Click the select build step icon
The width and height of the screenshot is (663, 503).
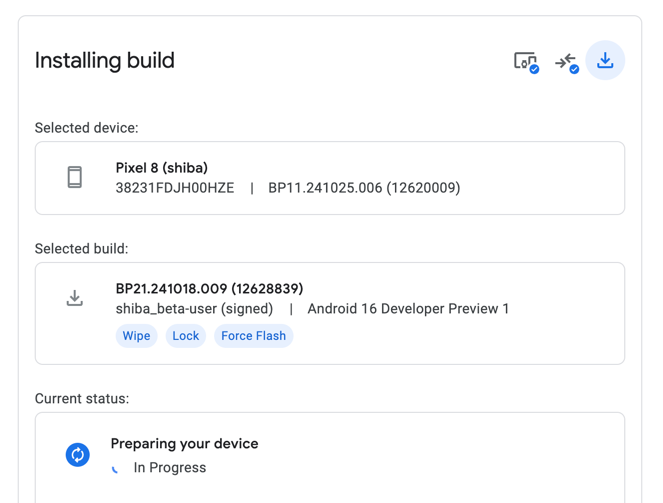click(566, 62)
